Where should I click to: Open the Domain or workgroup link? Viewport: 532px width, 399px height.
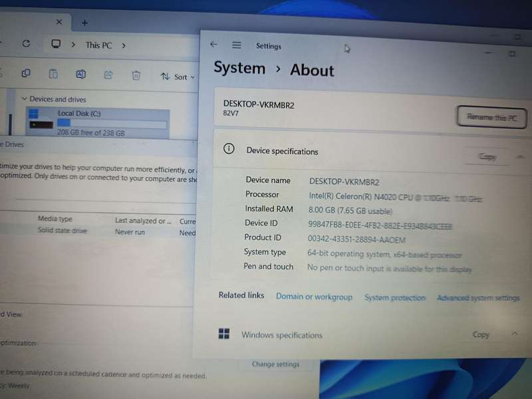click(314, 297)
